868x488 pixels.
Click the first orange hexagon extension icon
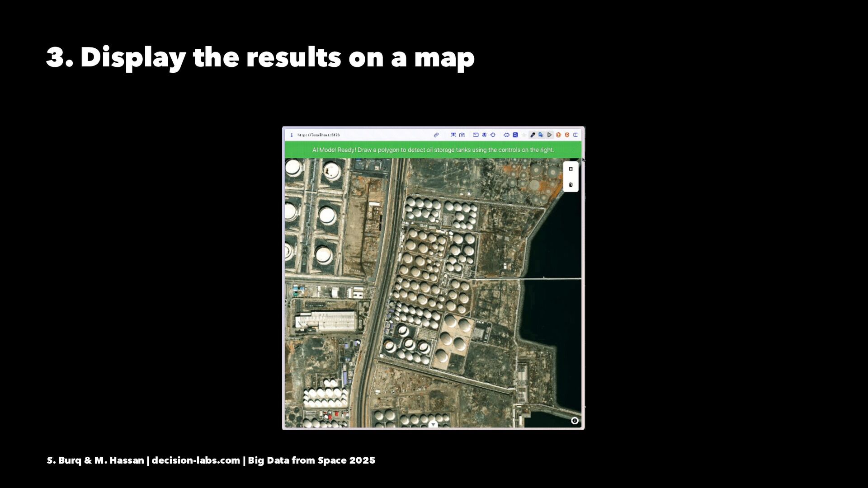(558, 135)
